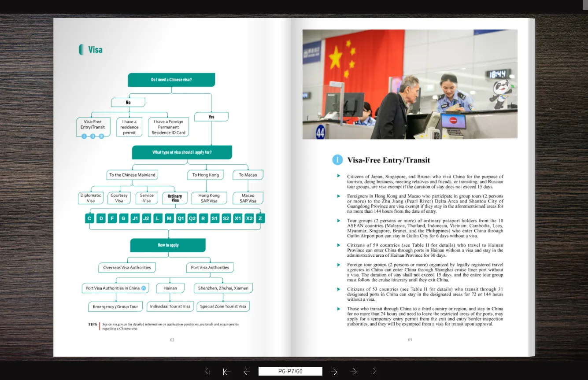Viewport: 588px width, 380px height.
Task: Click the 'Ordinary Visa' flowchart box
Action: coord(174,198)
